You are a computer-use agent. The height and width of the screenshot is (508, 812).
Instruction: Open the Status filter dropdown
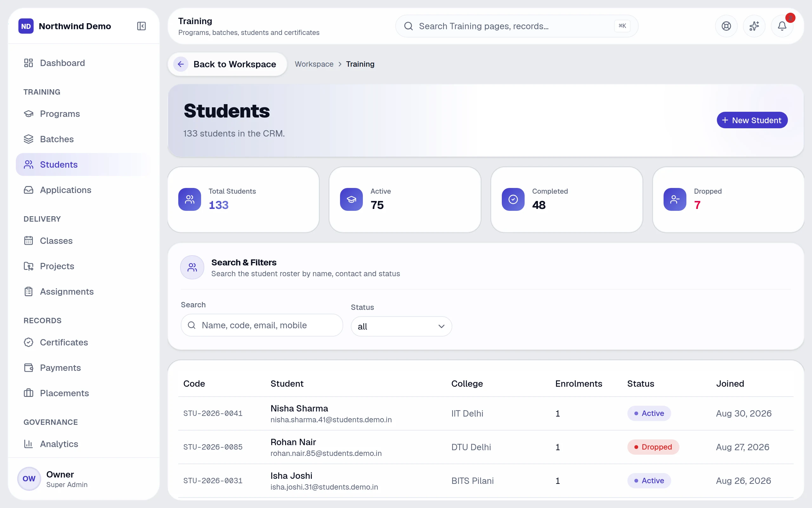click(401, 326)
